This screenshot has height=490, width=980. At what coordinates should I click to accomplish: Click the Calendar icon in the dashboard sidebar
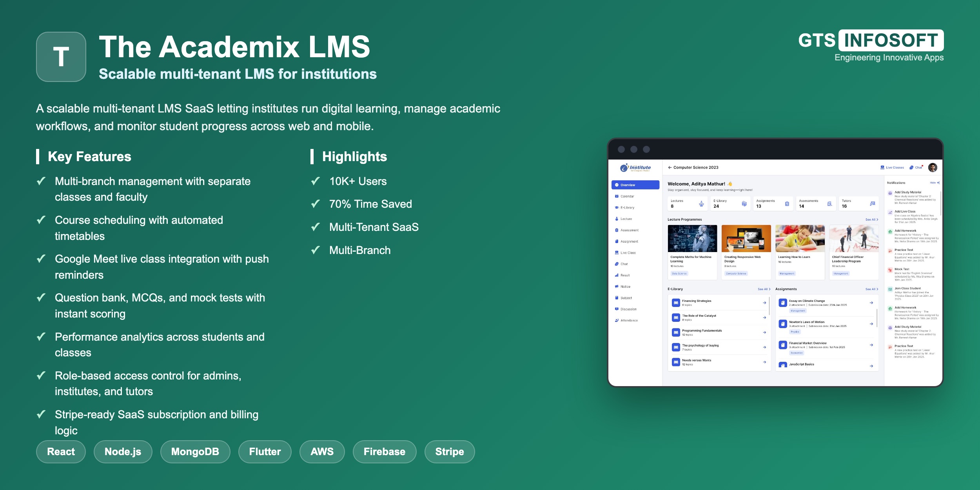[617, 196]
